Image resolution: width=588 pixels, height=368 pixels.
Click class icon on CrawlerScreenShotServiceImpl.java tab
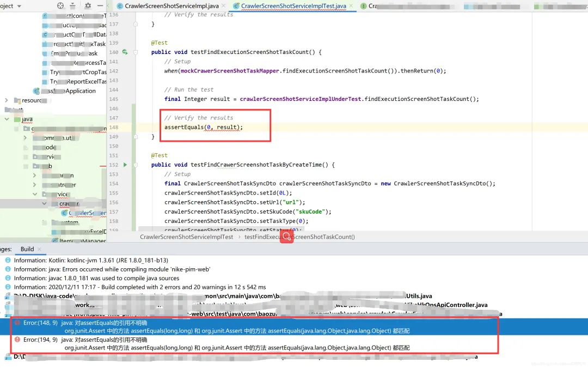(120, 6)
